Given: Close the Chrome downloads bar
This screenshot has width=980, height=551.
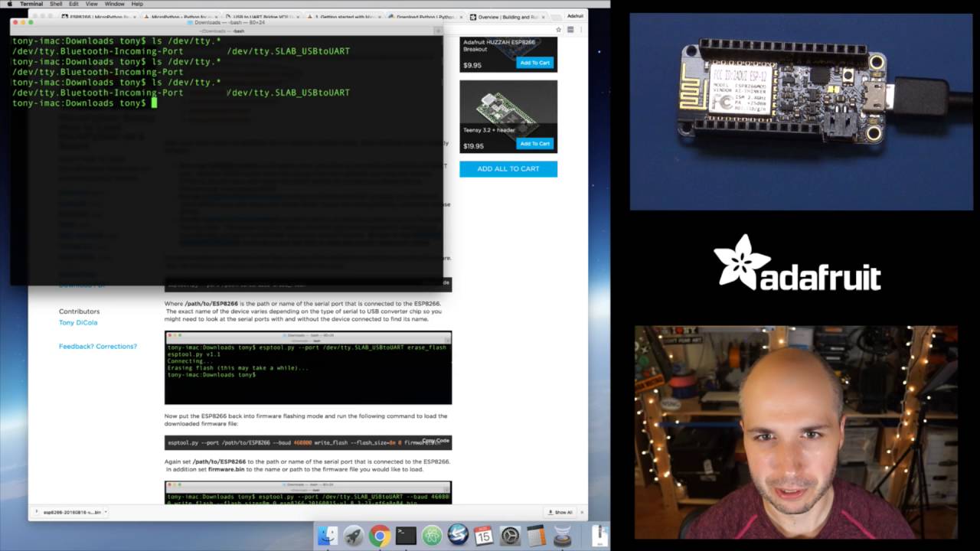Looking at the screenshot, I should (582, 512).
